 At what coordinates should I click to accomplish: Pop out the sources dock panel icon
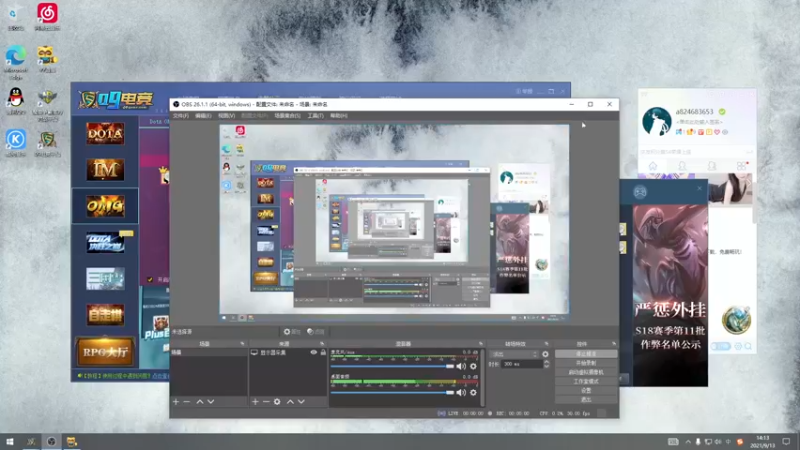(x=322, y=344)
